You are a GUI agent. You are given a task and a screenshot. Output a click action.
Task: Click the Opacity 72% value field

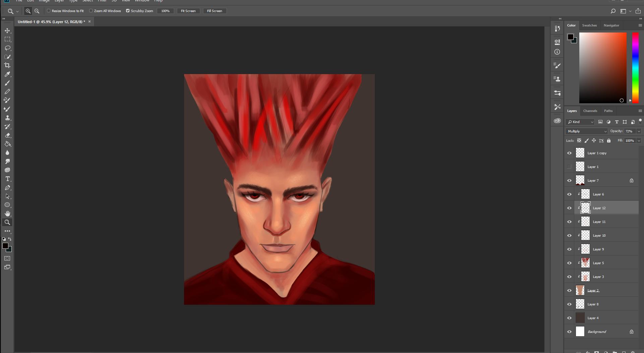(630, 131)
